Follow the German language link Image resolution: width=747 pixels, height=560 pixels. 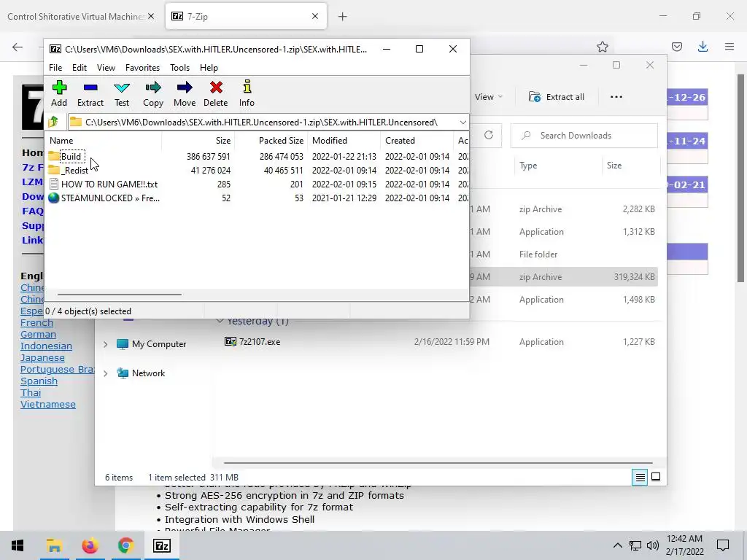coord(38,334)
